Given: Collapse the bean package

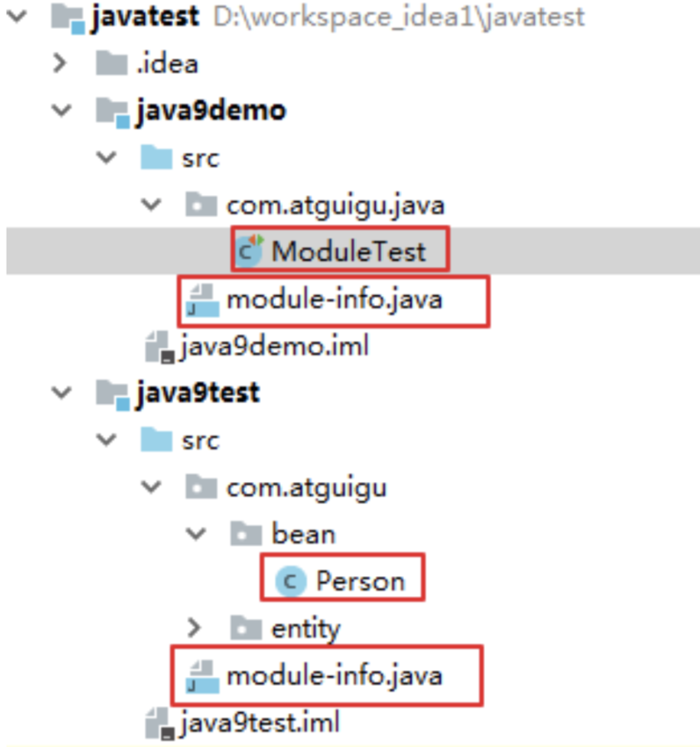Looking at the screenshot, I should pyautogui.click(x=196, y=534).
